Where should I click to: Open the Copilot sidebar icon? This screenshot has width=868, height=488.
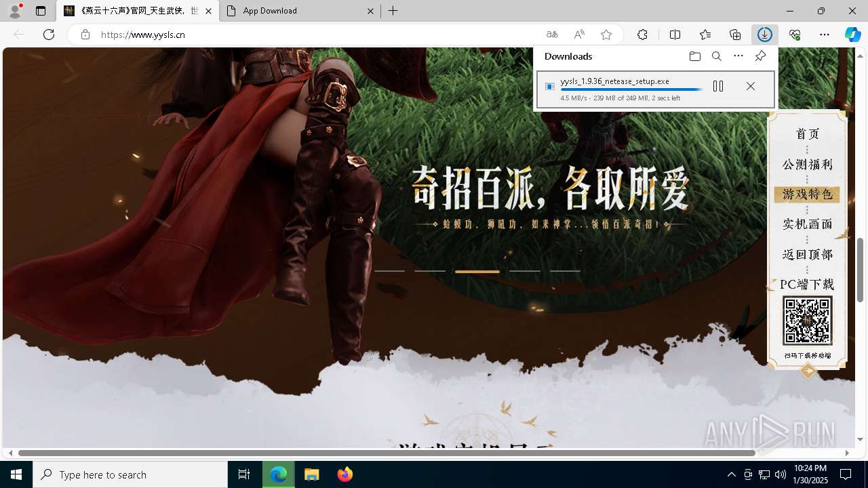click(852, 35)
